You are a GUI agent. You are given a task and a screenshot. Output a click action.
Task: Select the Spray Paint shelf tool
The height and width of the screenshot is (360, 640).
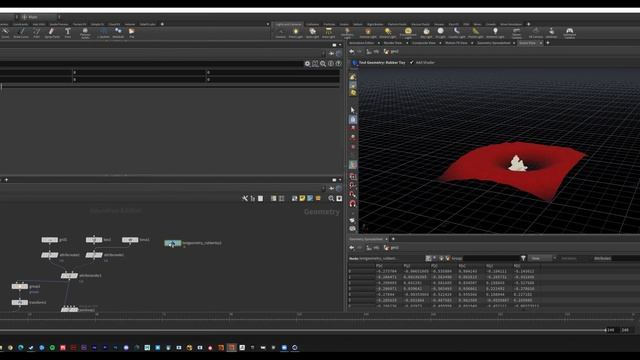(x=52, y=33)
